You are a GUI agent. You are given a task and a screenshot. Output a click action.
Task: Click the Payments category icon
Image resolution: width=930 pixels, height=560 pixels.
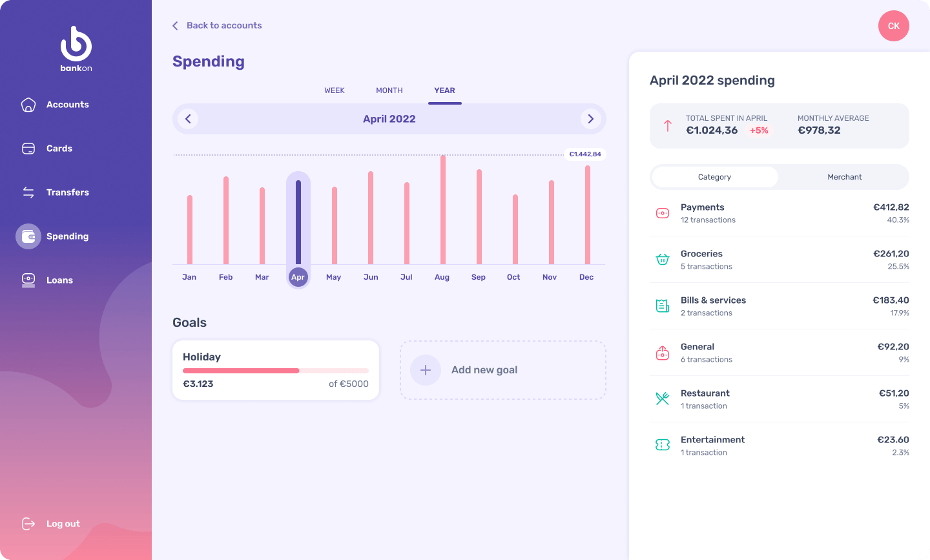(x=663, y=213)
